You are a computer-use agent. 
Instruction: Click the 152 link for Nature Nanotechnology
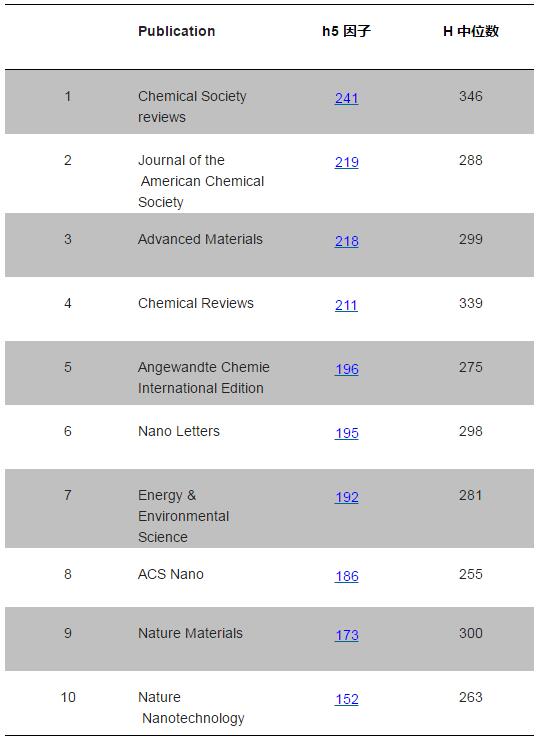[x=346, y=699]
